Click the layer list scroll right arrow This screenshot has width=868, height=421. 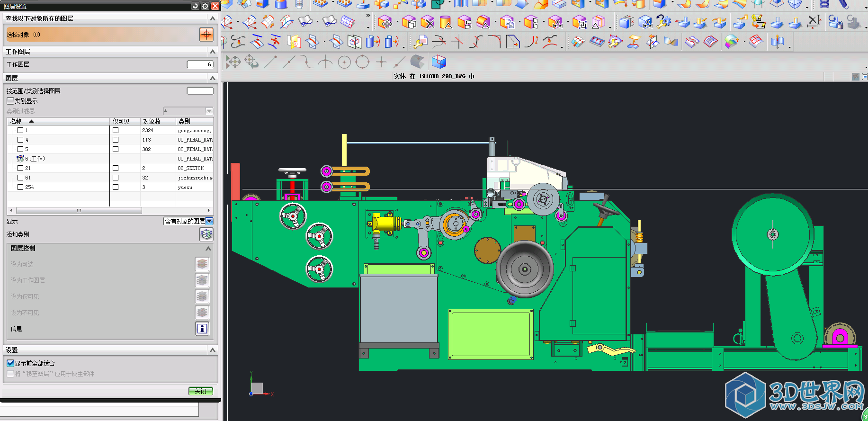click(209, 210)
